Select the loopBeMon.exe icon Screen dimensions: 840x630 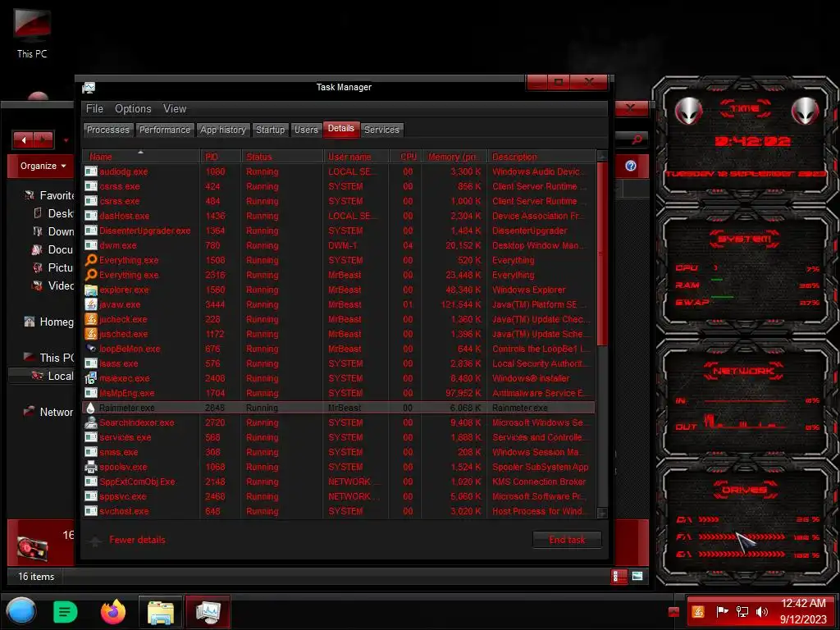pos(91,349)
